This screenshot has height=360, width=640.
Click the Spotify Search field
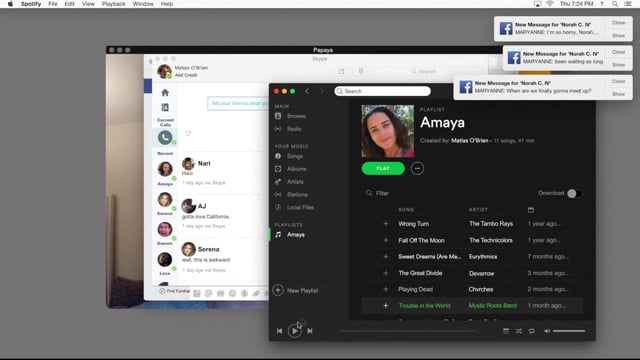[382, 91]
